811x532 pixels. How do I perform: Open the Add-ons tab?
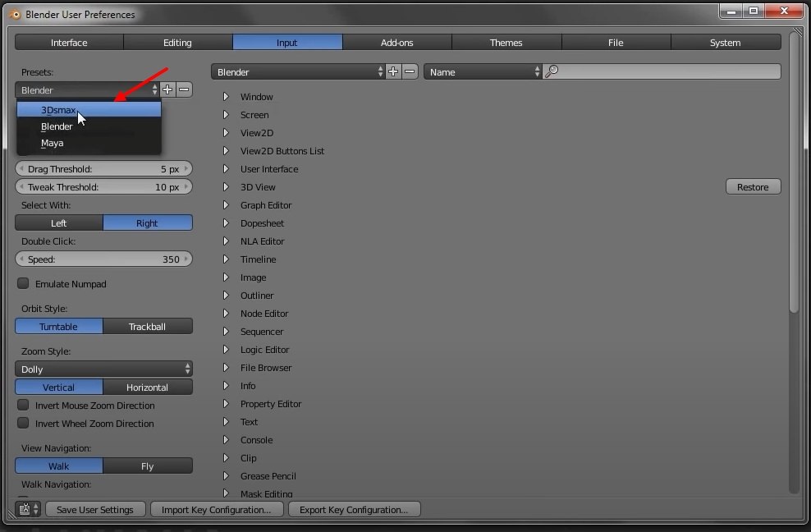(x=396, y=43)
